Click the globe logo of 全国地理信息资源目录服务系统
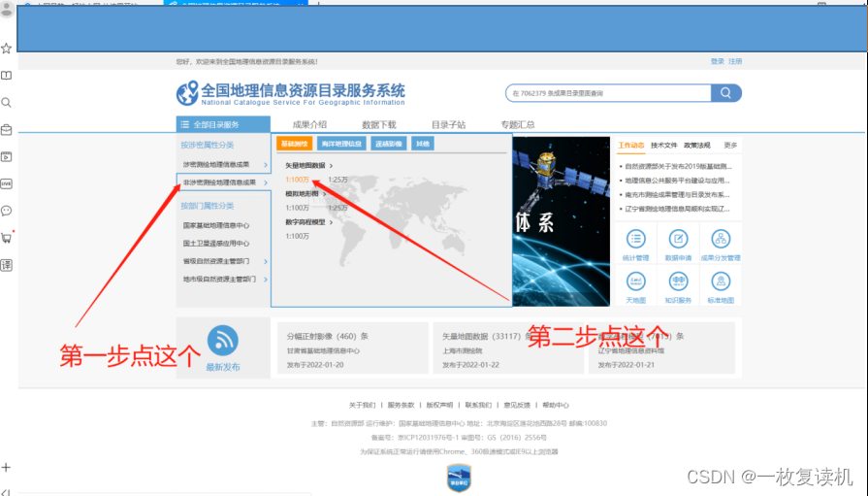 click(x=187, y=93)
